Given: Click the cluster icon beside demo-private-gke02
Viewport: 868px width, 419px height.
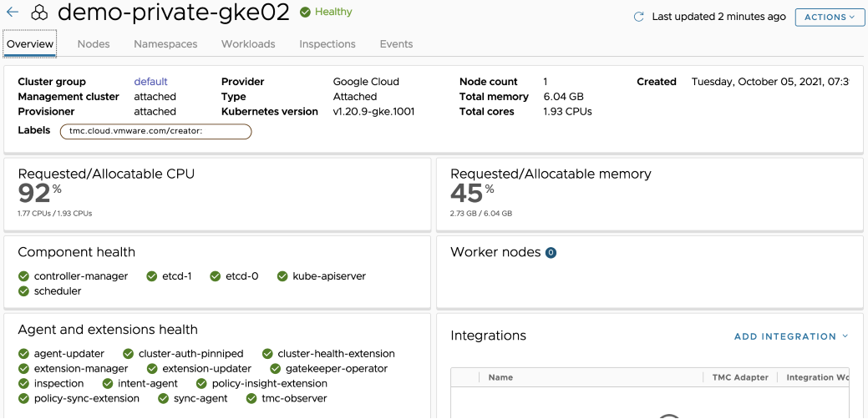Looking at the screenshot, I should (x=40, y=13).
